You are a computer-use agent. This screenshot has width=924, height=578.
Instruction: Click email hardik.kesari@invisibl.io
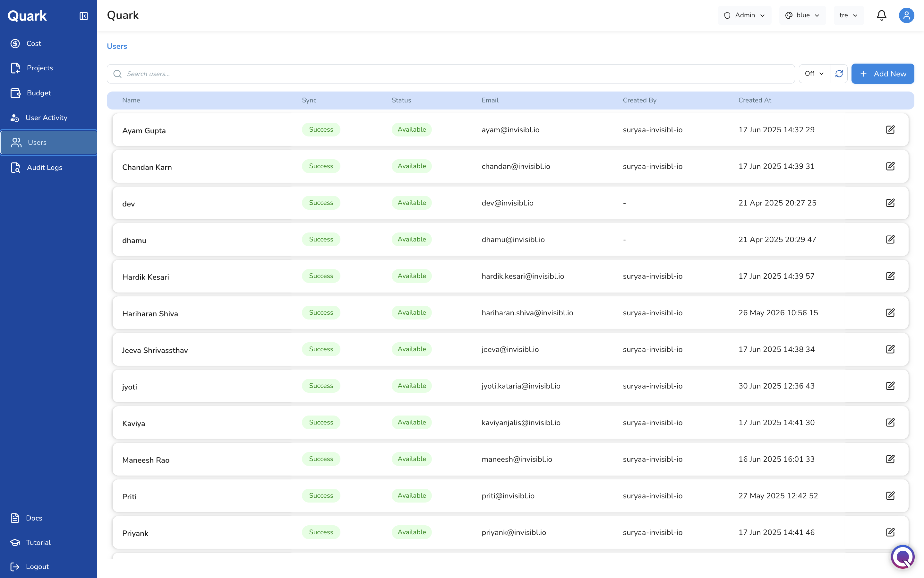click(523, 276)
